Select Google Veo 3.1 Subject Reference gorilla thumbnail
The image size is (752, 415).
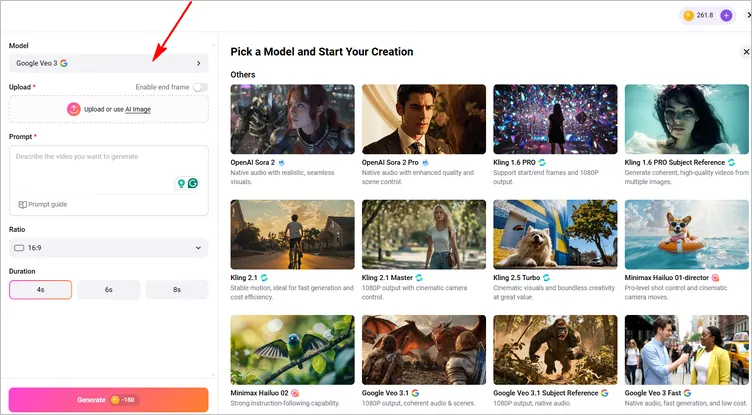coord(555,350)
